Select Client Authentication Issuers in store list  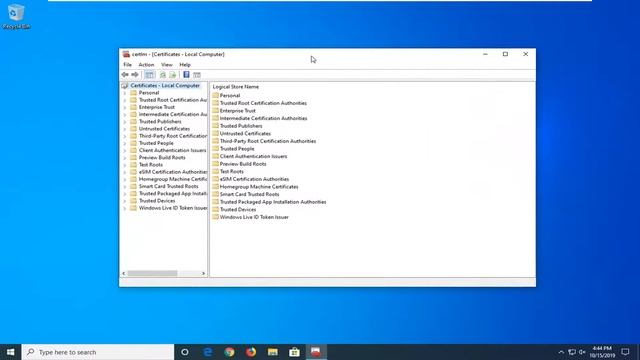point(253,156)
